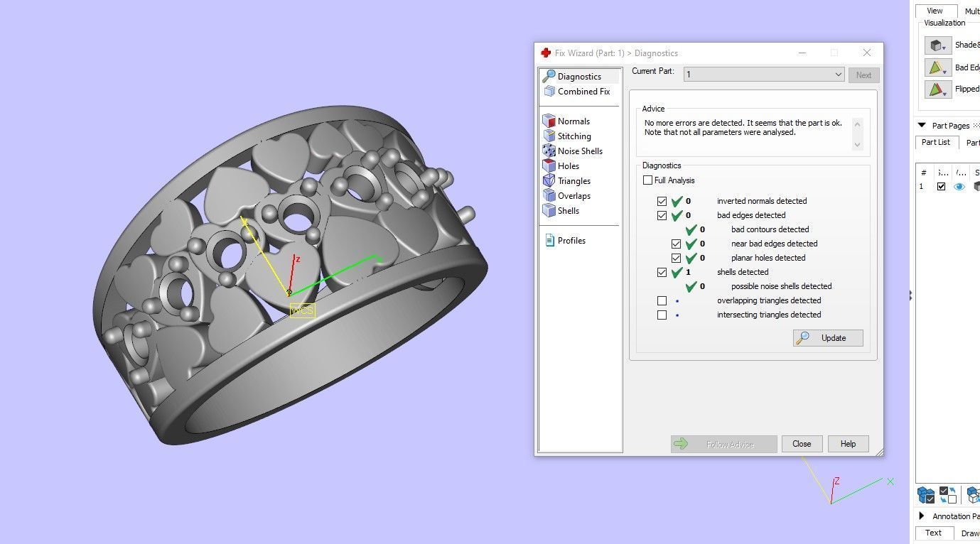Click the WCS label in viewport

[x=302, y=310]
